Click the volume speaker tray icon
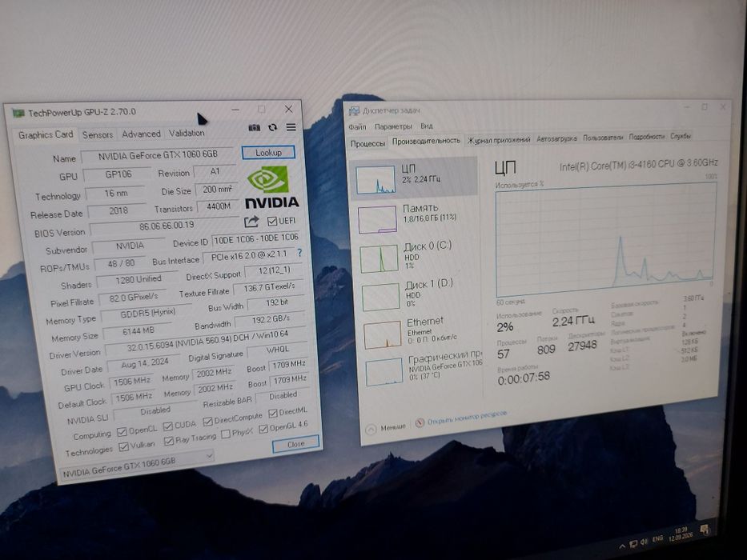 click(x=645, y=542)
